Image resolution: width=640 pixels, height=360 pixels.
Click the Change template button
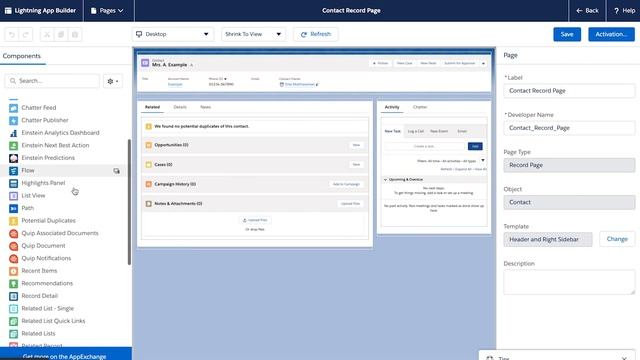(x=617, y=239)
